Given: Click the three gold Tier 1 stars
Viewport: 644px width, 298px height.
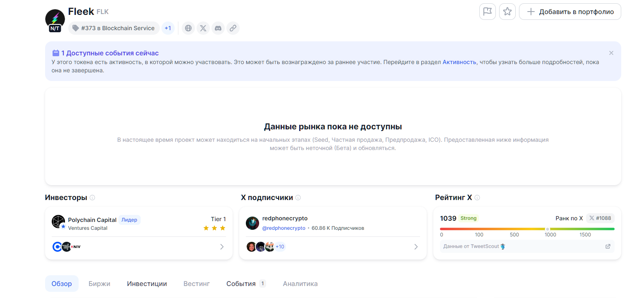Looking at the screenshot, I should [214, 228].
